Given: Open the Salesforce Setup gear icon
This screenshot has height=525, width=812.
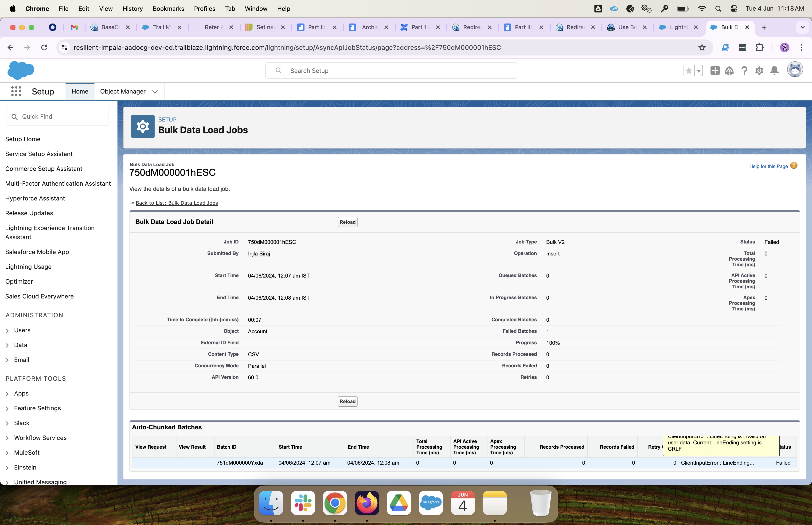Looking at the screenshot, I should [760, 71].
